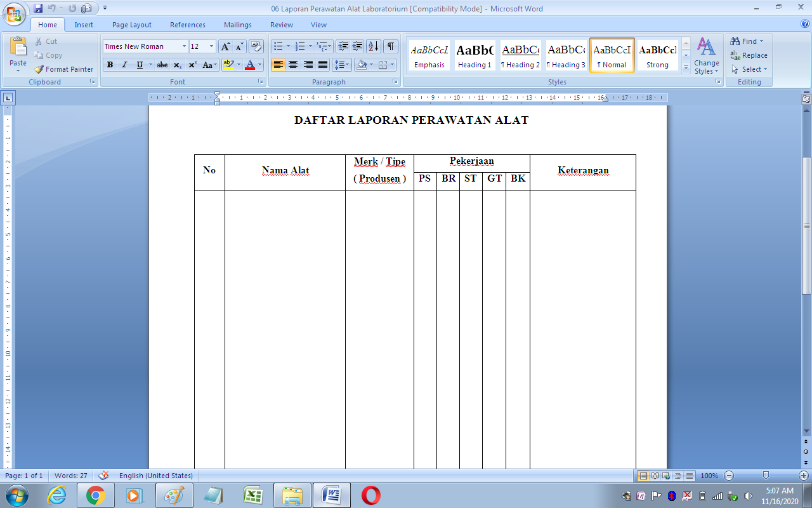Apply strikethrough formatting
Viewport: 812px width, 508px height.
[162, 64]
